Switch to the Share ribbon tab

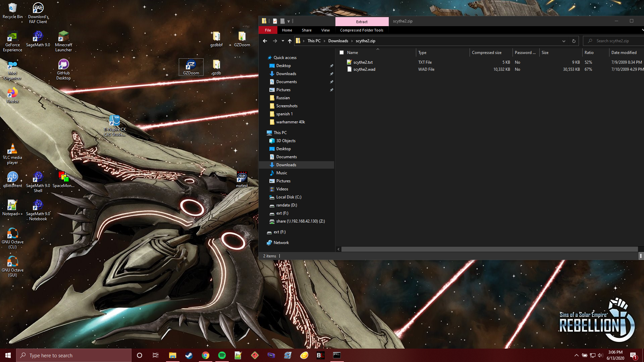pos(307,30)
